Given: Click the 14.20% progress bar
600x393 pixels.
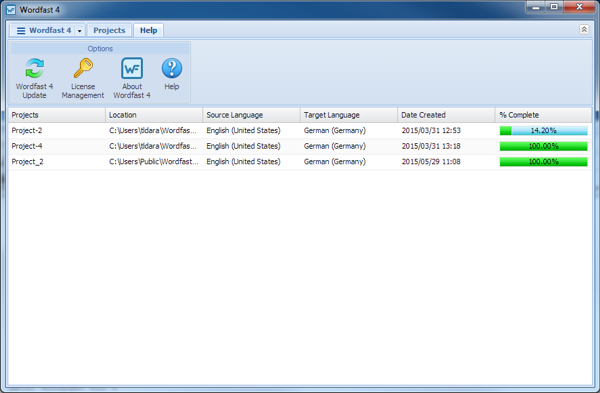Looking at the screenshot, I should pos(543,130).
